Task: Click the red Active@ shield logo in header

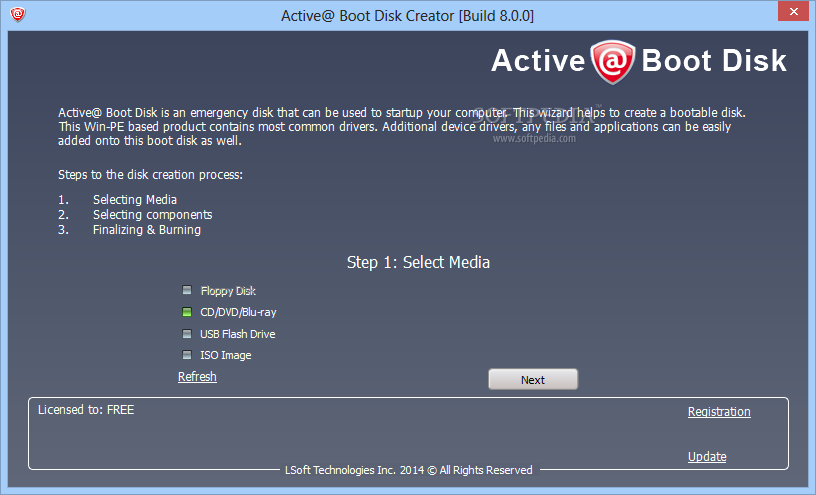Action: (613, 62)
